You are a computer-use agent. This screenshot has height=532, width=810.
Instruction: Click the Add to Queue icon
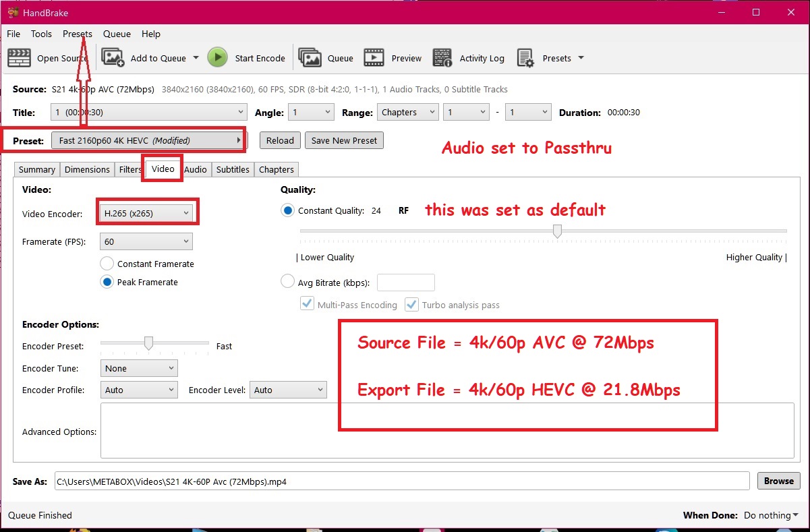[113, 58]
